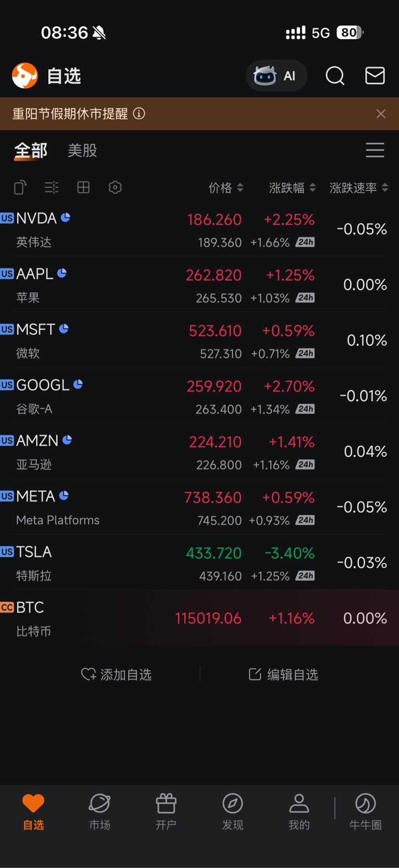Switch to the 美股 tab

(x=83, y=150)
